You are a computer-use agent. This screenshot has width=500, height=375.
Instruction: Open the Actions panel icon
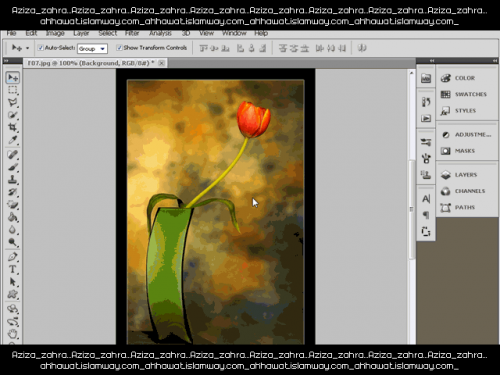426,118
